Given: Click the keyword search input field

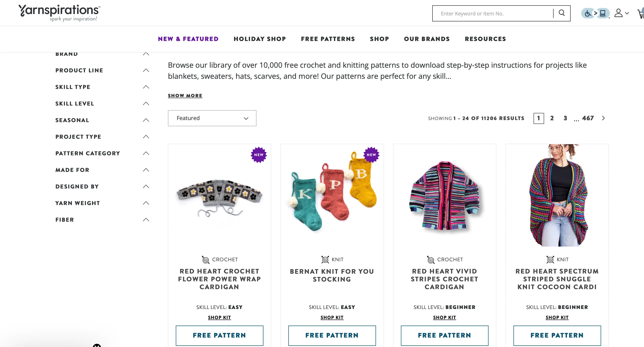Looking at the screenshot, I should coord(493,14).
